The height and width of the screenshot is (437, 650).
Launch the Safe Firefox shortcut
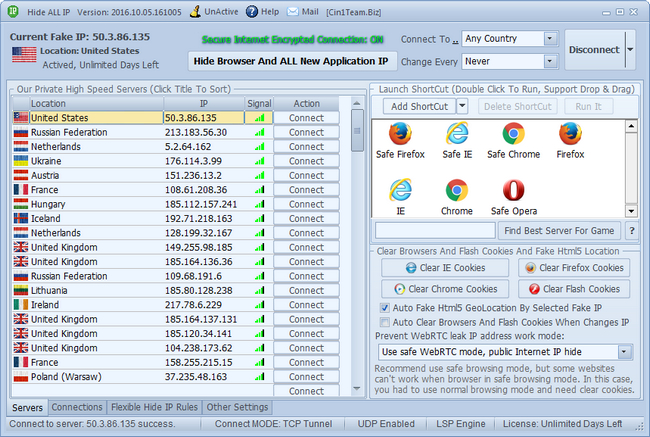pyautogui.click(x=400, y=140)
